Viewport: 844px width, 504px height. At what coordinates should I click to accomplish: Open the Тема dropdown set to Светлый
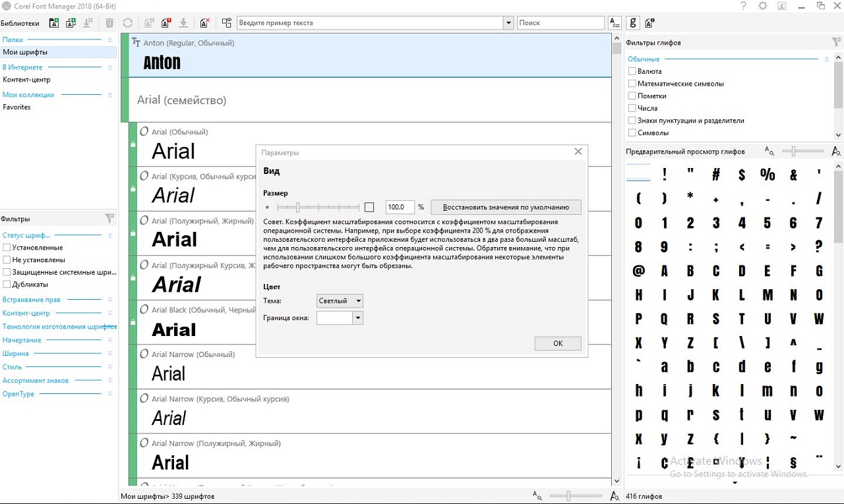(340, 301)
